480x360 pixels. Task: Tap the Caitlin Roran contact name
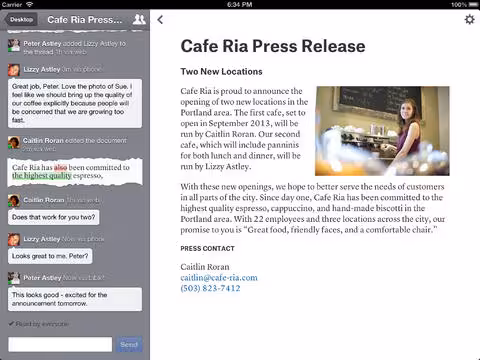205,267
